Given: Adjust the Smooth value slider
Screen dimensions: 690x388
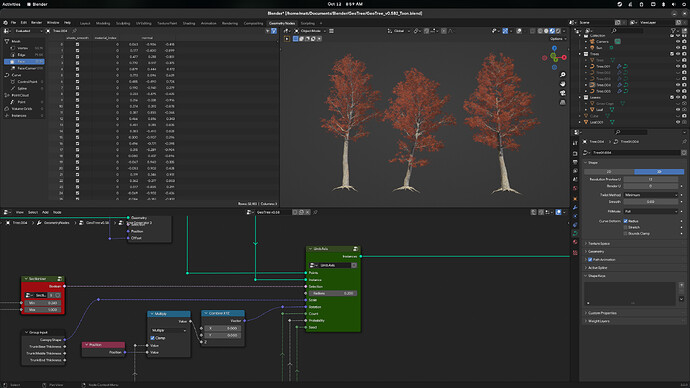Looking at the screenshot, I should pyautogui.click(x=651, y=201).
